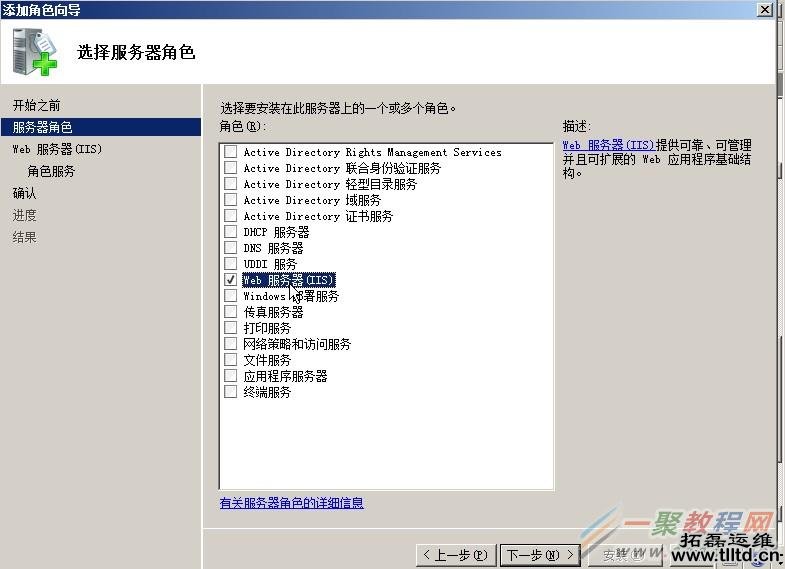Open Web 服务器(IIS) step in sidebar

[x=57, y=149]
